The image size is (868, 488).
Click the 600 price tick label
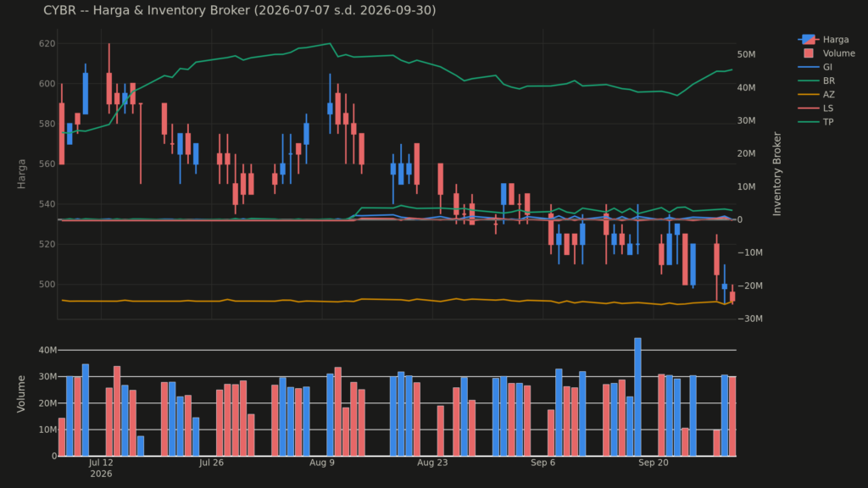tap(47, 84)
